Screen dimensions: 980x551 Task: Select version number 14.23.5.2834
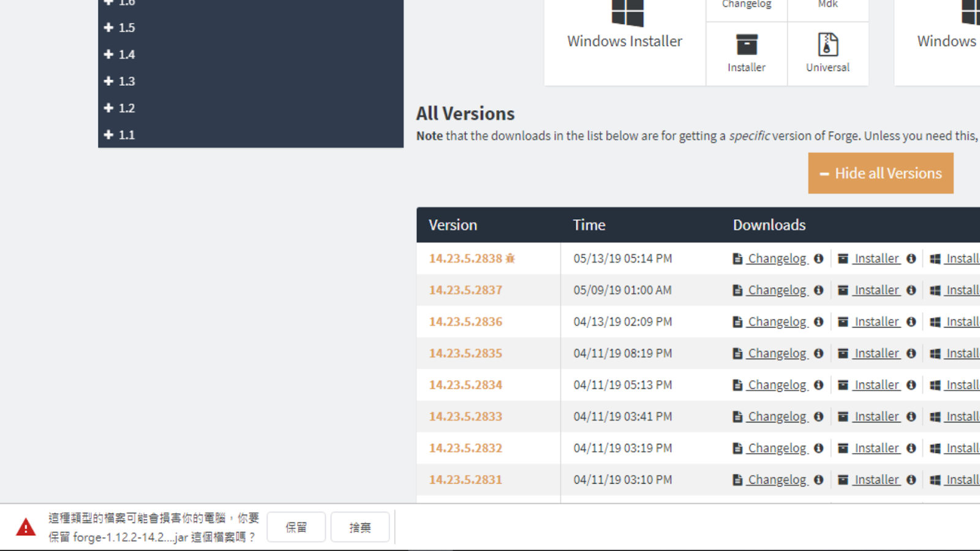coord(466,385)
